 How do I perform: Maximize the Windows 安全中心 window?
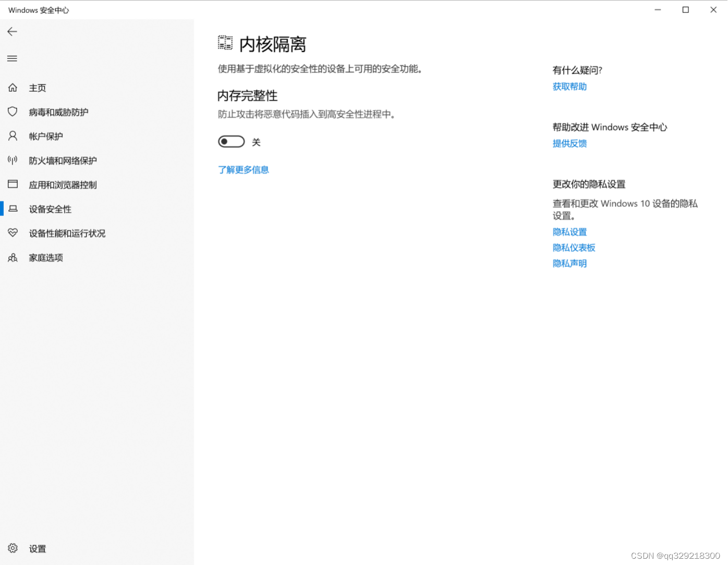click(x=686, y=10)
